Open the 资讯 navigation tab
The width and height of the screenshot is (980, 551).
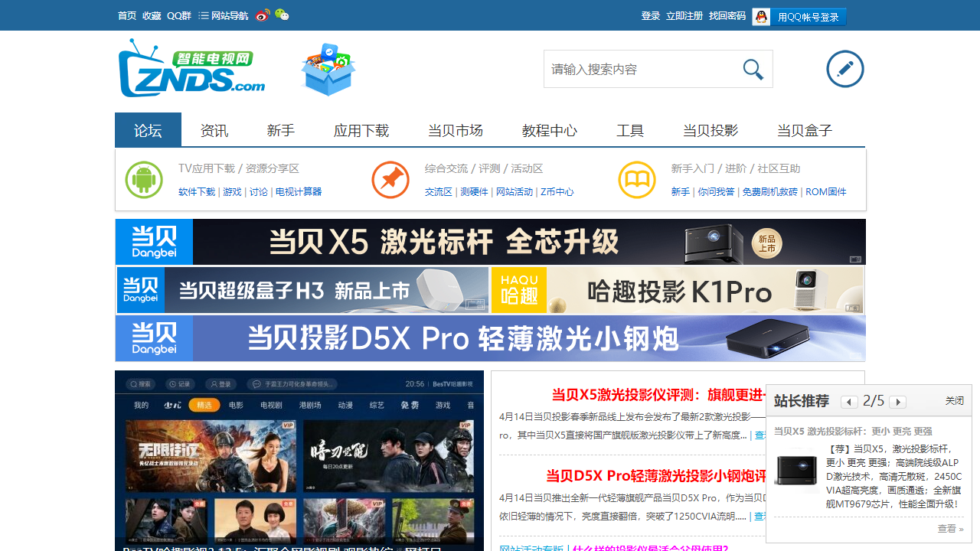214,130
